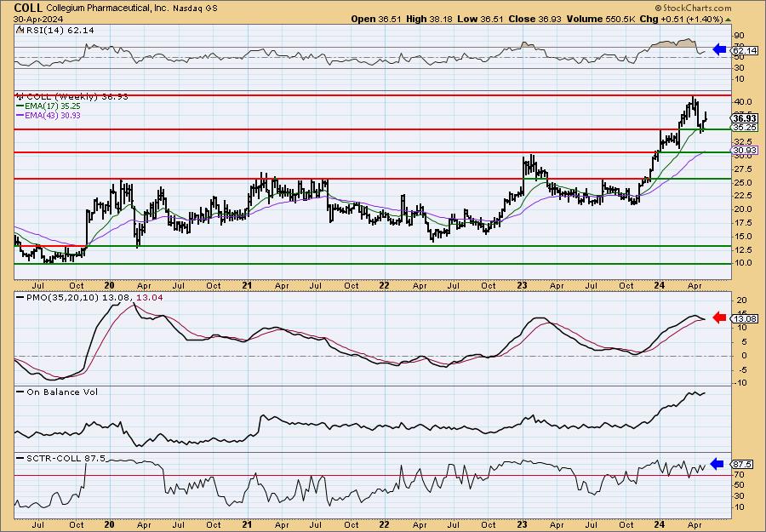
Task: Click the green up-triangle change indicator
Action: click(728, 20)
